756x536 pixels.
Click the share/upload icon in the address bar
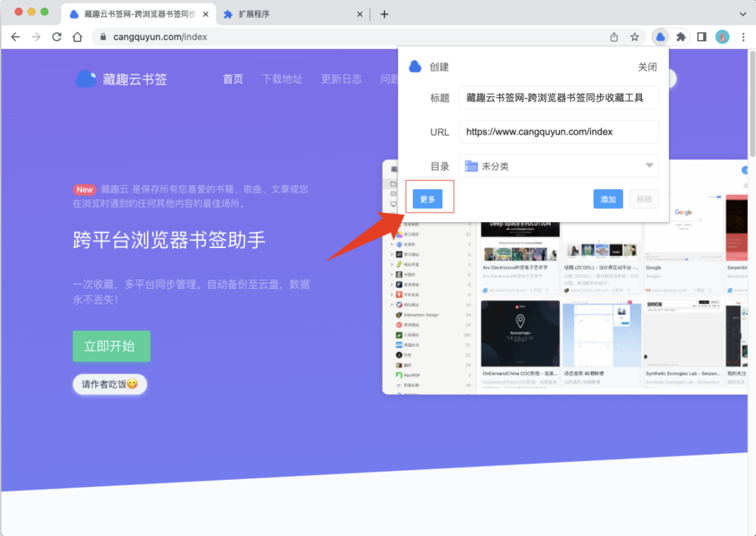pyautogui.click(x=615, y=36)
